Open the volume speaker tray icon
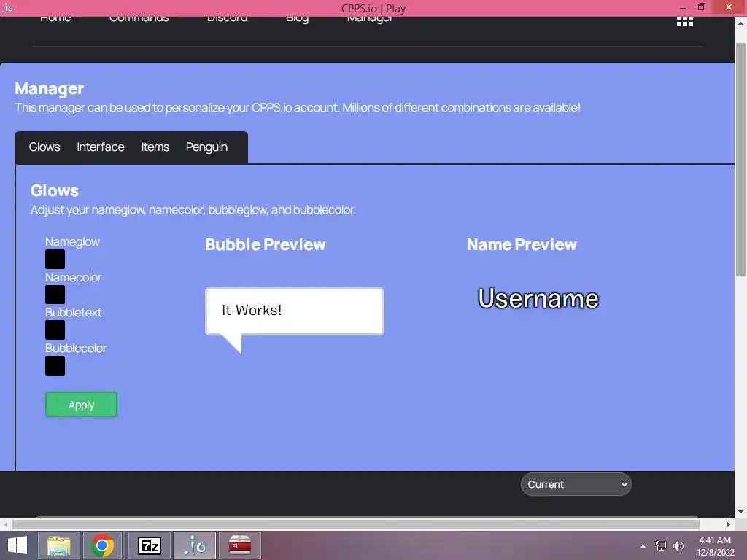747x560 pixels. [678, 546]
